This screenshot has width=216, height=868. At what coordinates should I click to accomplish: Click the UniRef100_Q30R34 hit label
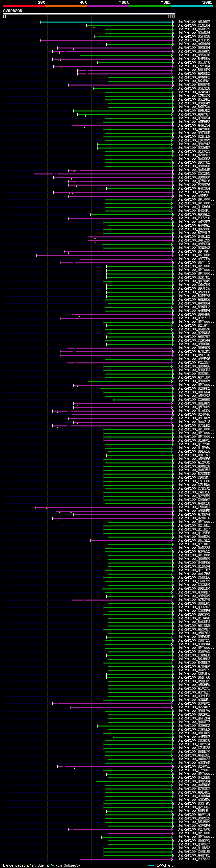click(194, 33)
